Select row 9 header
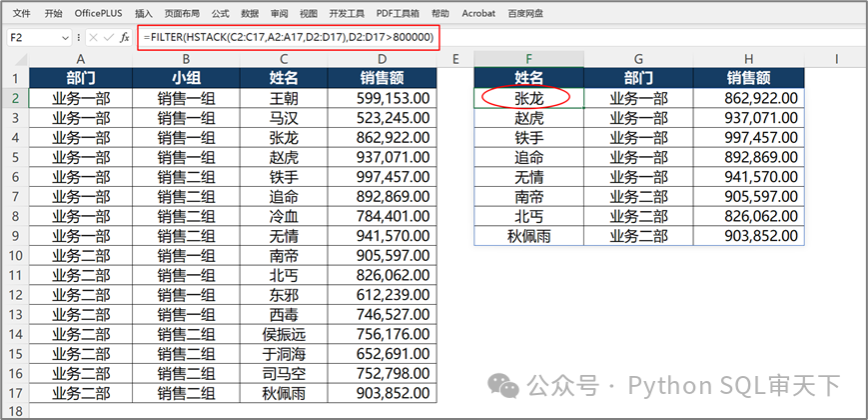The width and height of the screenshot is (868, 420). tap(15, 236)
